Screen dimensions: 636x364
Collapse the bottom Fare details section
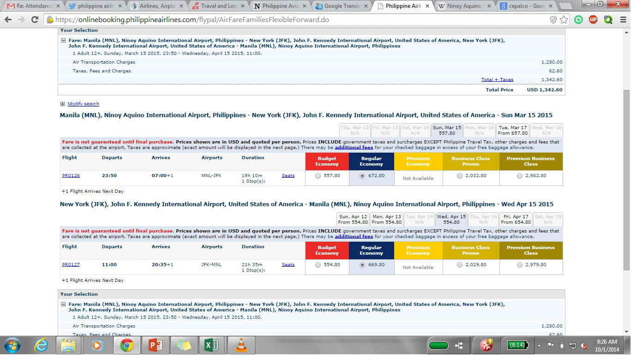64,304
